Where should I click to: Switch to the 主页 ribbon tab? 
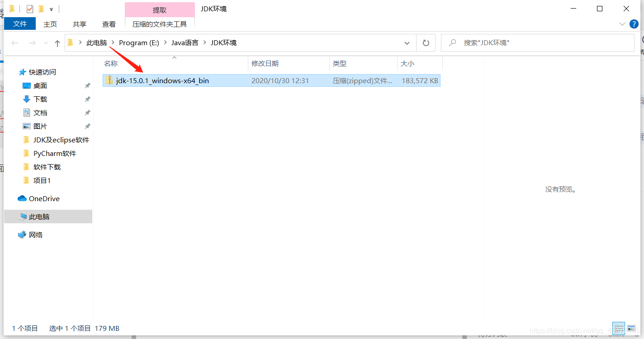[50, 24]
